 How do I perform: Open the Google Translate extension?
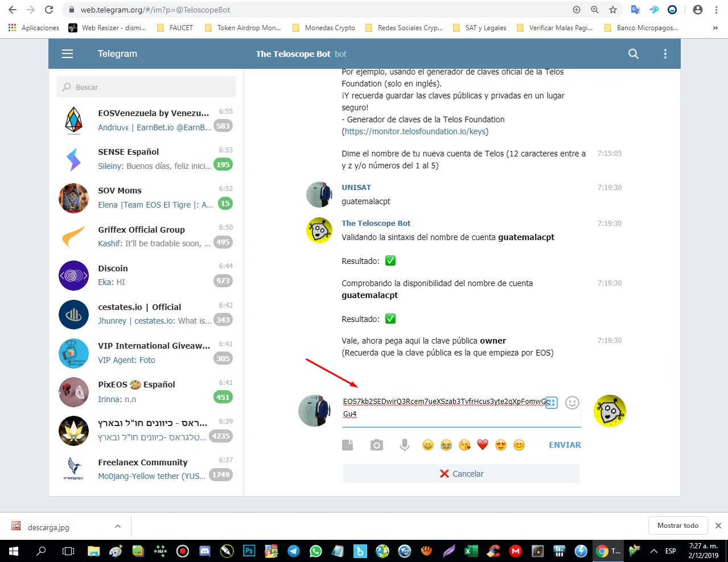(636, 10)
